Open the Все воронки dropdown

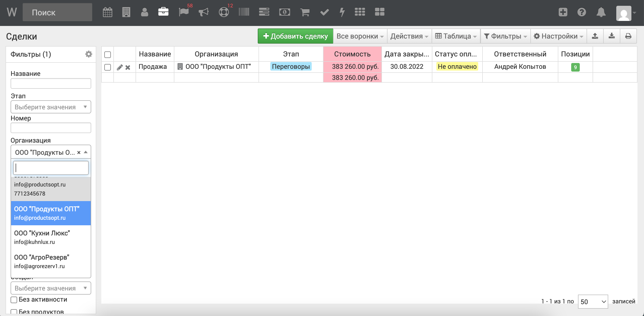pos(360,36)
